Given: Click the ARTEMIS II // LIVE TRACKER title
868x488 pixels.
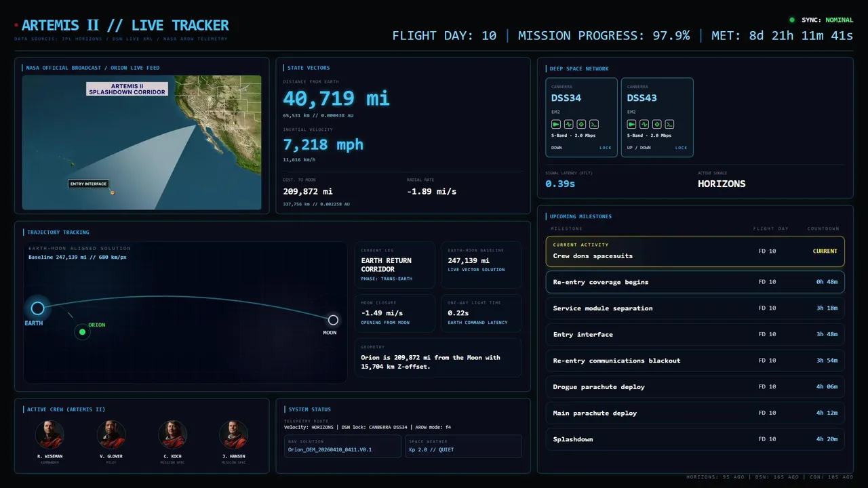Looking at the screenshot, I should click(x=125, y=26).
